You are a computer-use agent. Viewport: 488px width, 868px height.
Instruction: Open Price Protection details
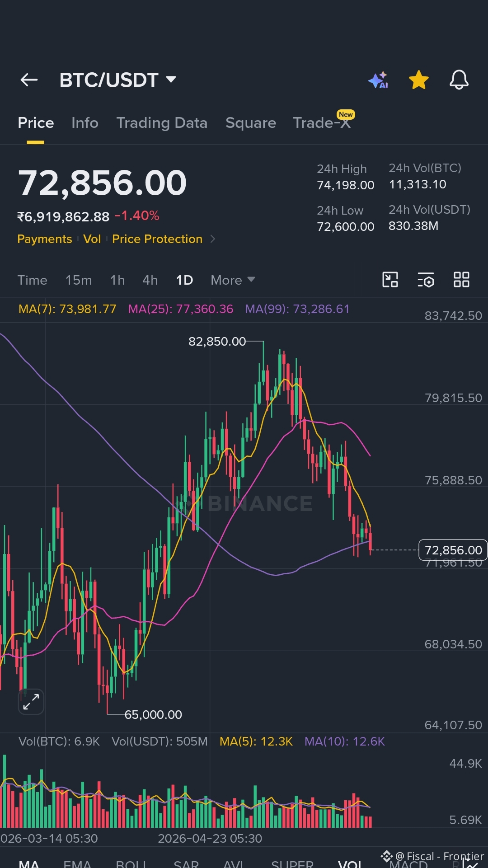157,239
